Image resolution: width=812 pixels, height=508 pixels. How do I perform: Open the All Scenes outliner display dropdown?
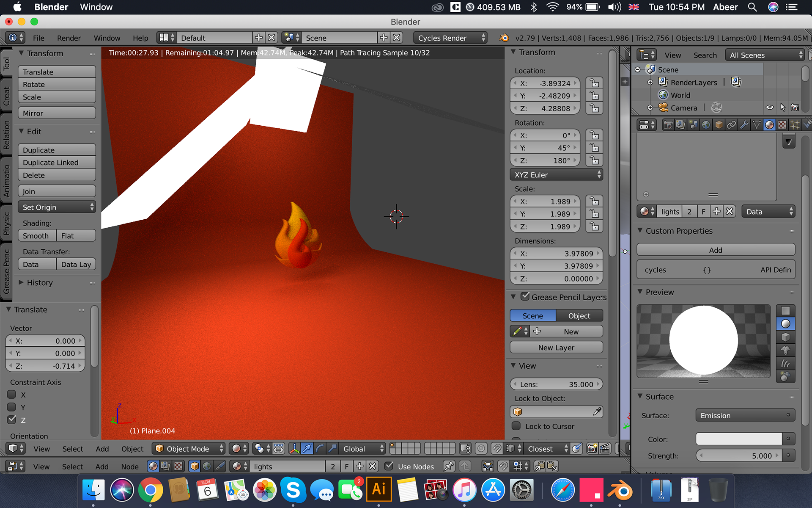click(x=764, y=55)
